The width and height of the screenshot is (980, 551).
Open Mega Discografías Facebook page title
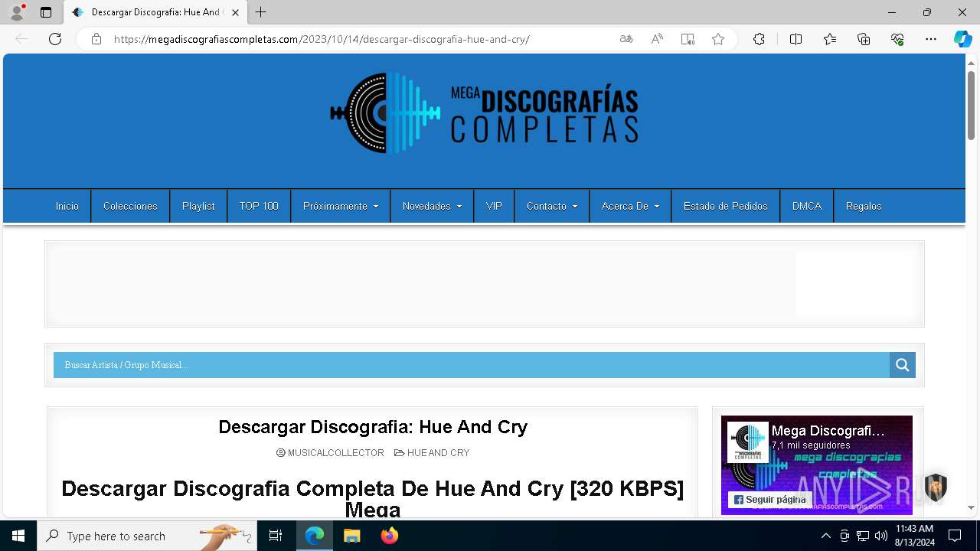(x=828, y=432)
